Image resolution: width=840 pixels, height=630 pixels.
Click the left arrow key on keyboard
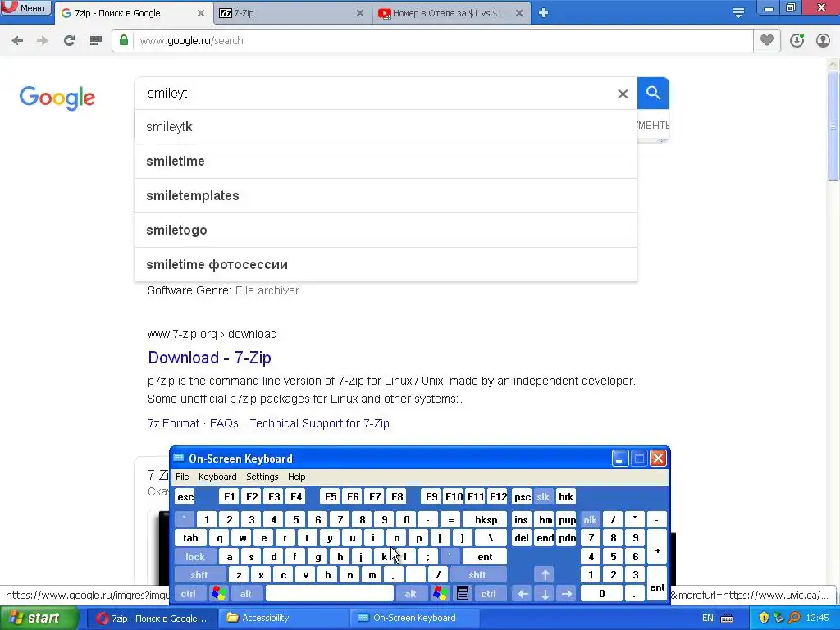coord(523,594)
